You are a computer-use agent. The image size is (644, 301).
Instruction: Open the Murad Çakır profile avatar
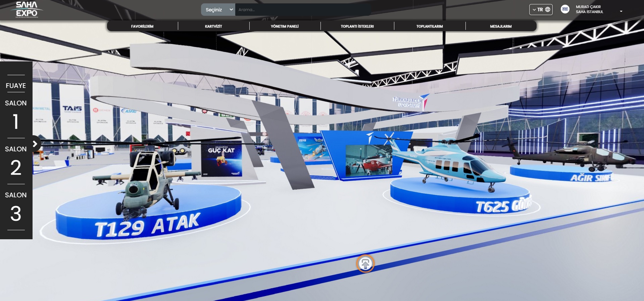click(565, 9)
